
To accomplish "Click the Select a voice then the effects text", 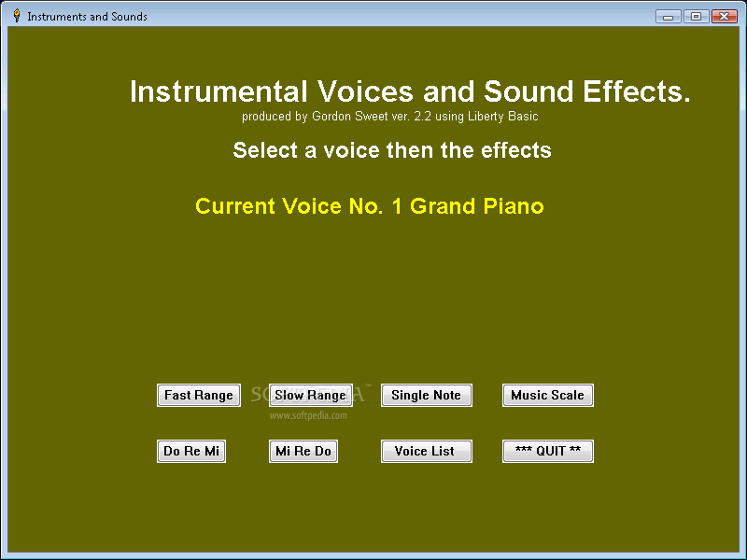I will pos(392,150).
